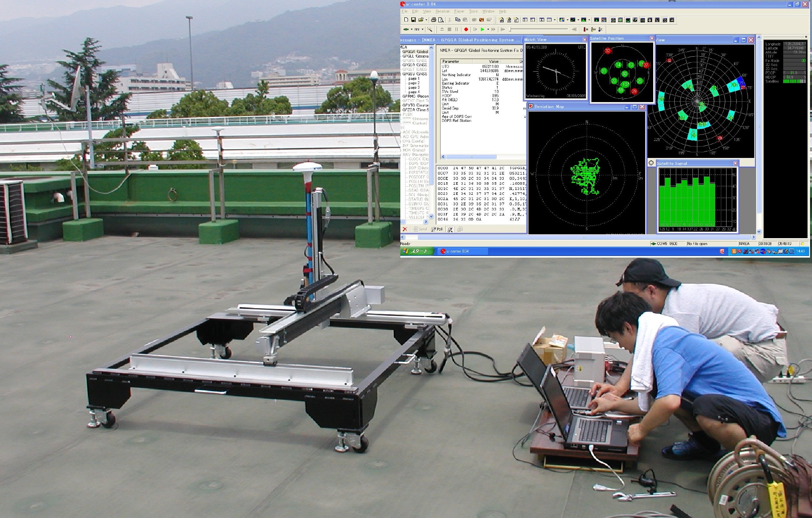Click the receiver connection plug icon

click(406, 29)
